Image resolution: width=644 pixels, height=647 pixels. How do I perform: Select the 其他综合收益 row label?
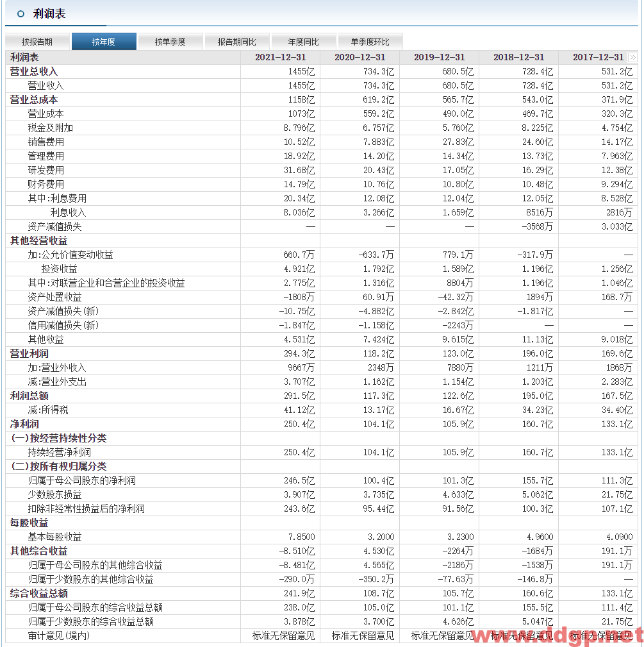point(38,551)
